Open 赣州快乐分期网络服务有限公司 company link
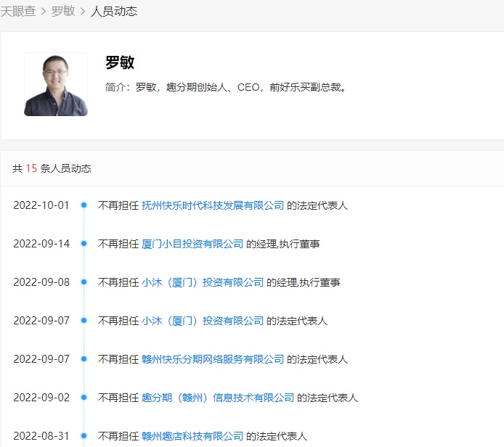Viewport: 504px width, 447px height. (213, 359)
